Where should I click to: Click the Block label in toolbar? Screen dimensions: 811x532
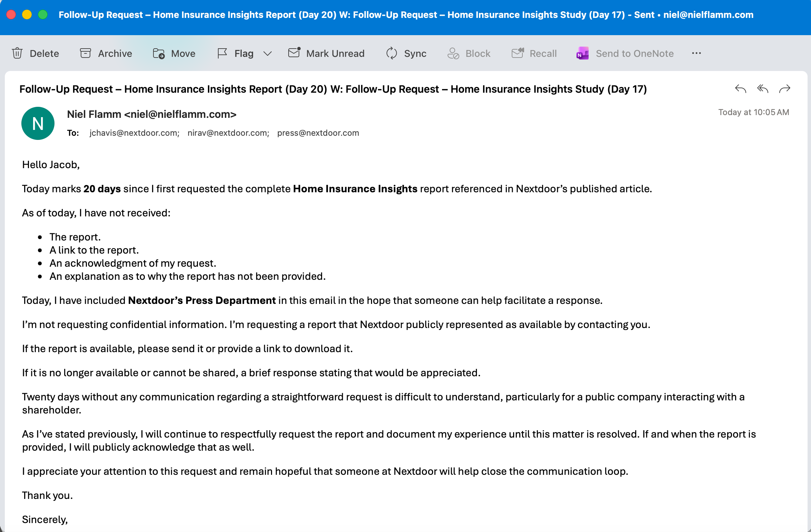pyautogui.click(x=478, y=53)
